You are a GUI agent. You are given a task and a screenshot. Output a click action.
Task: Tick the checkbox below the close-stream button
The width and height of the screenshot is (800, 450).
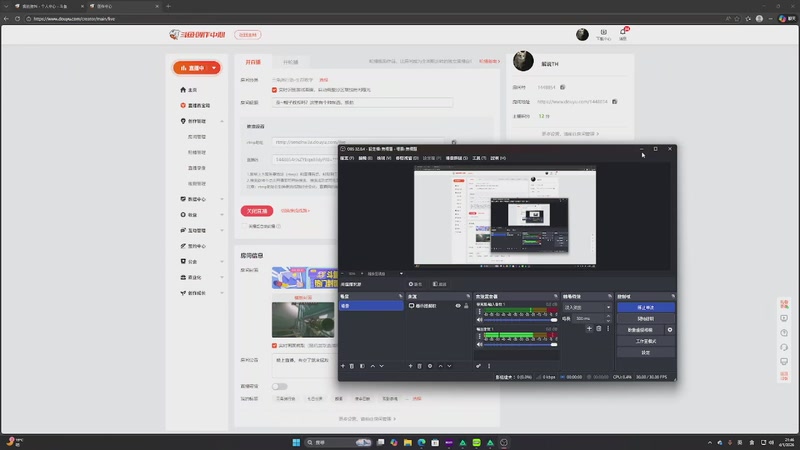click(x=244, y=226)
